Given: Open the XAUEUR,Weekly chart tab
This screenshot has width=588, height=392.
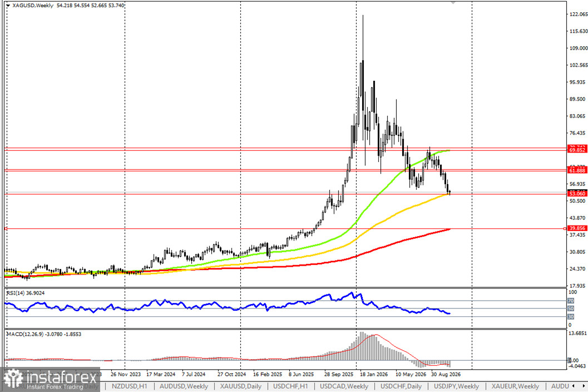Looking at the screenshot, I should pos(515,386).
